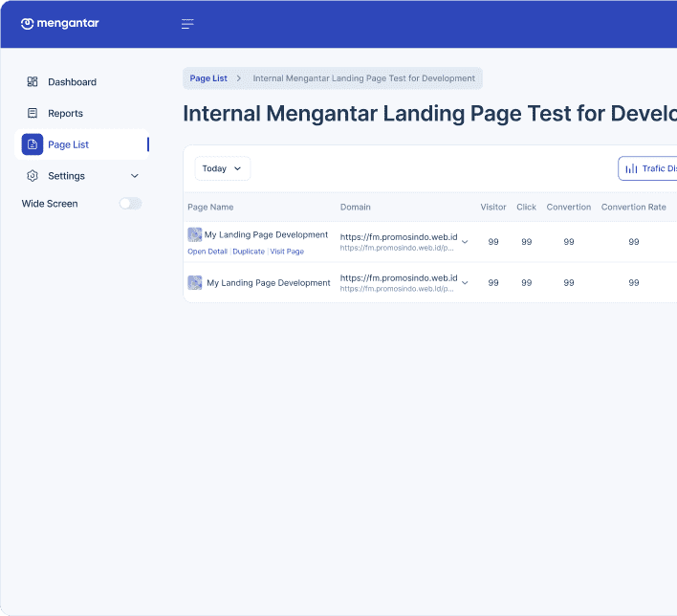This screenshot has height=616, width=677.
Task: Click the Dashboard grid icon
Action: point(33,82)
